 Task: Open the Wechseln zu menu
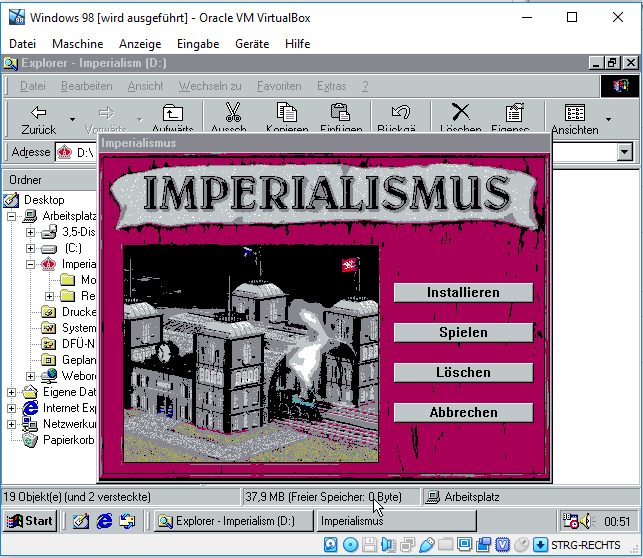pyautogui.click(x=210, y=86)
